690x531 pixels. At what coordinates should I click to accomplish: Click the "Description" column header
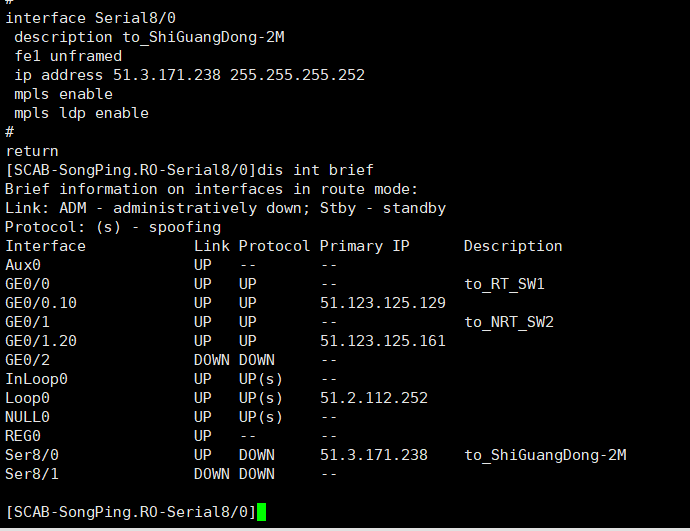[513, 246]
